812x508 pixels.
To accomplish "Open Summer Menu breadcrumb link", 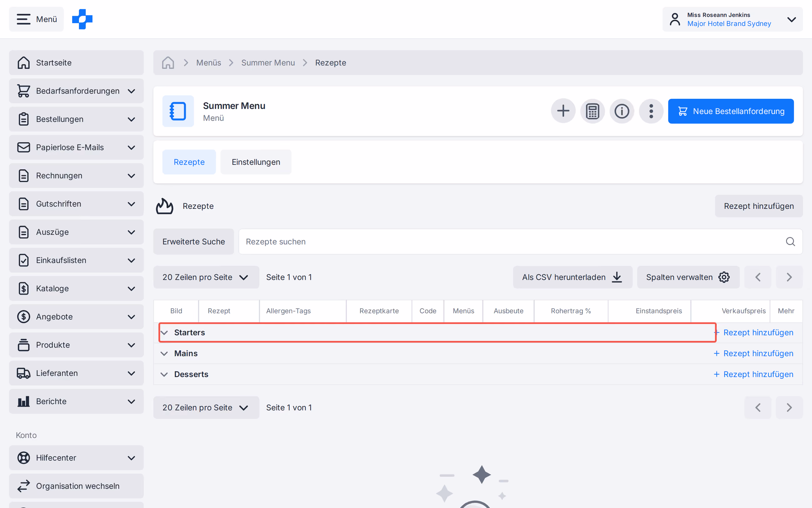I will coord(268,63).
